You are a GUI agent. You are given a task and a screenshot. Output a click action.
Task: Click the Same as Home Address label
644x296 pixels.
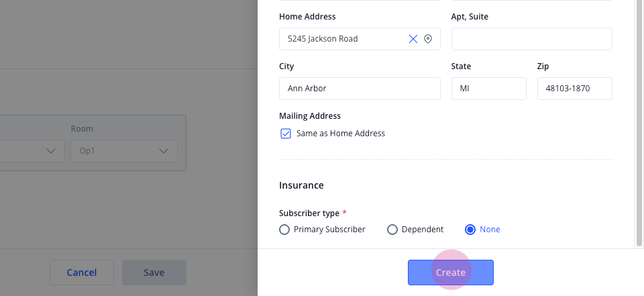click(341, 134)
